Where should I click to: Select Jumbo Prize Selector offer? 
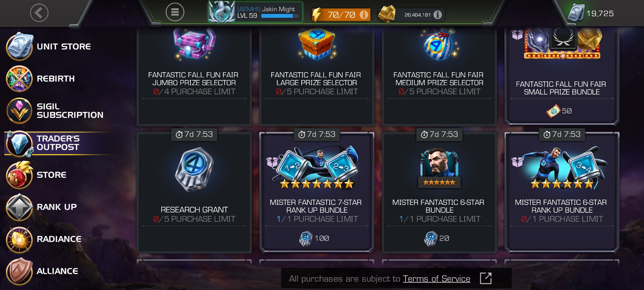(x=194, y=76)
